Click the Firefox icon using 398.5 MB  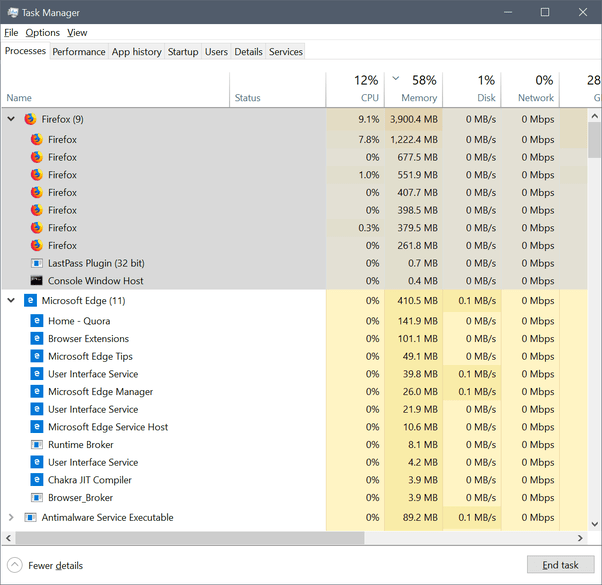[36, 210]
